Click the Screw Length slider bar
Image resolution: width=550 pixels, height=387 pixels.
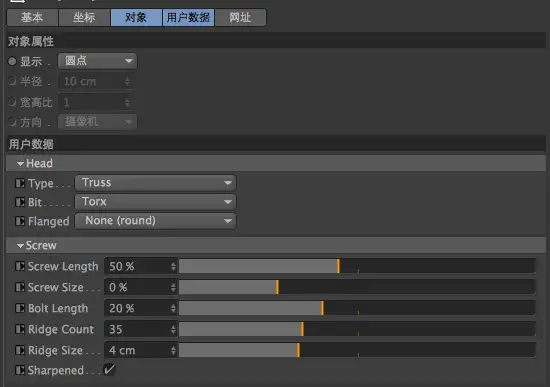(x=357, y=266)
